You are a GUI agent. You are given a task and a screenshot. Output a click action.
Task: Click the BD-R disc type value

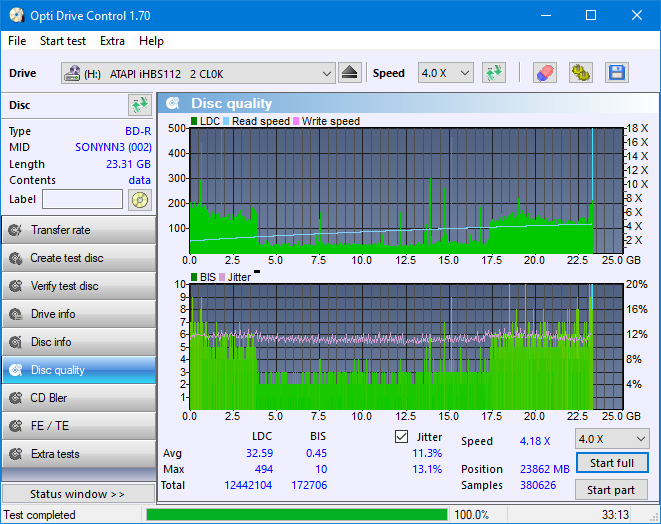pyautogui.click(x=138, y=131)
